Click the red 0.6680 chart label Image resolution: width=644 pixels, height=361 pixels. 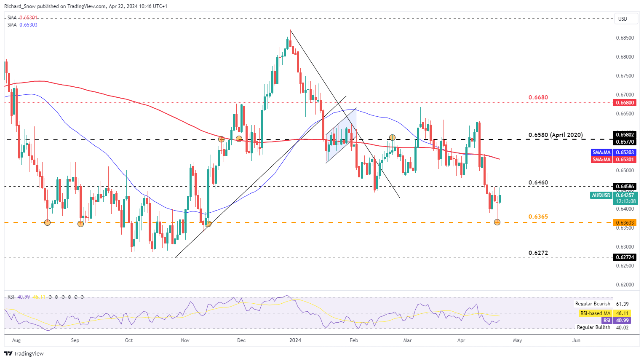538,97
